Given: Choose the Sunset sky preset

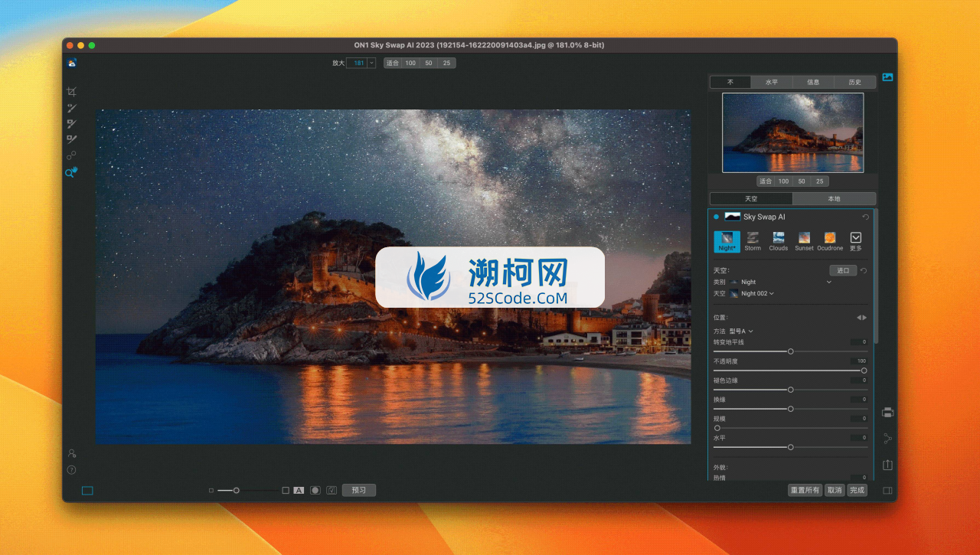Looking at the screenshot, I should pos(804,242).
